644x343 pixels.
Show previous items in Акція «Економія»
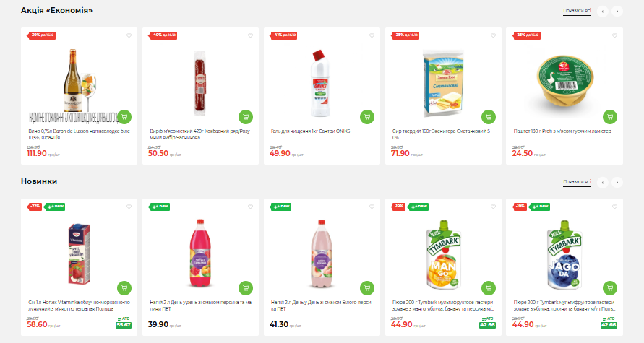click(x=602, y=11)
